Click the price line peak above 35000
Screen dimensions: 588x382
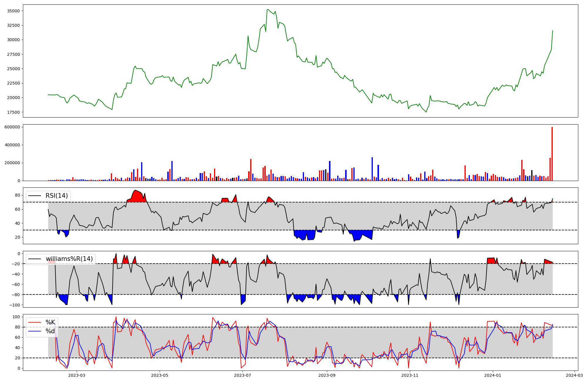point(268,10)
